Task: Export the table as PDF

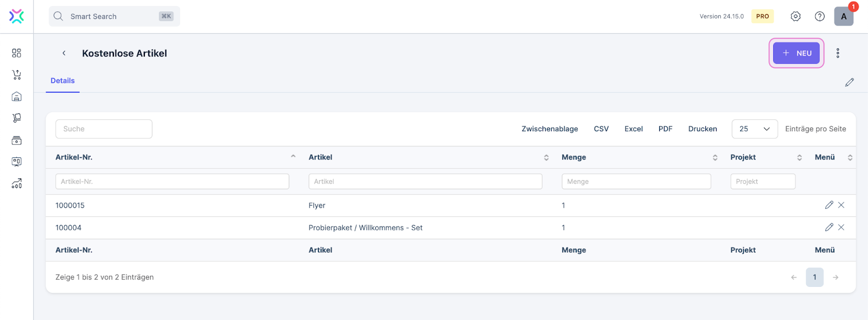Action: coord(665,129)
